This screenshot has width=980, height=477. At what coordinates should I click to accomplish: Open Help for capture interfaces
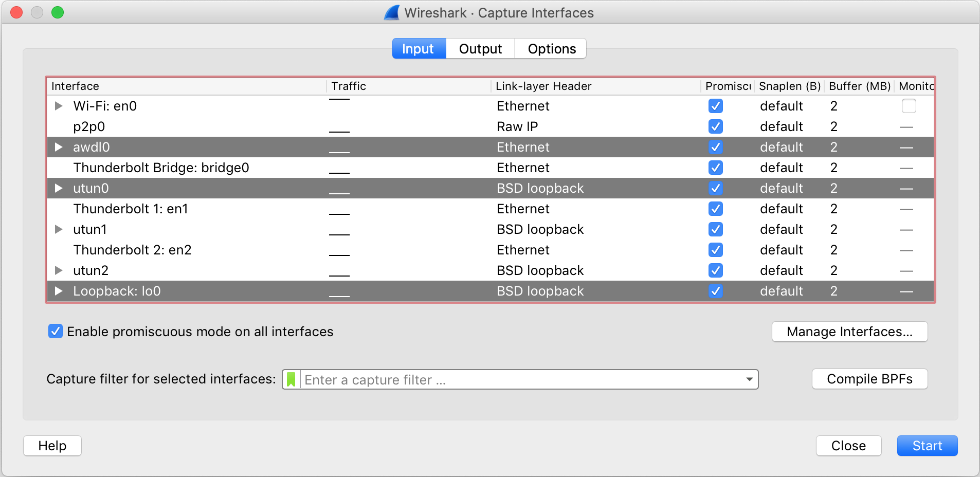[x=52, y=446]
